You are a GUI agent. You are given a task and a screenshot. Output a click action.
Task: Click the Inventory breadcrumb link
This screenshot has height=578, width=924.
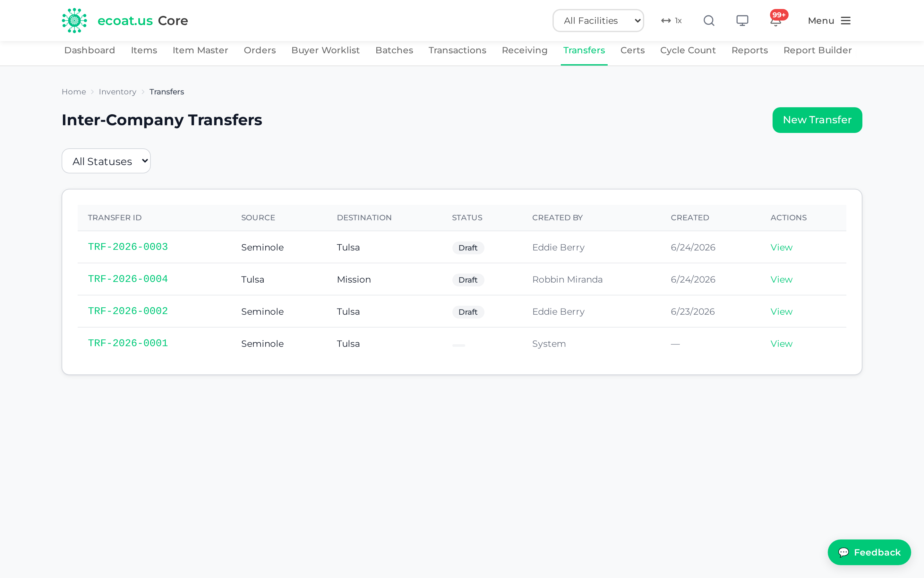118,92
